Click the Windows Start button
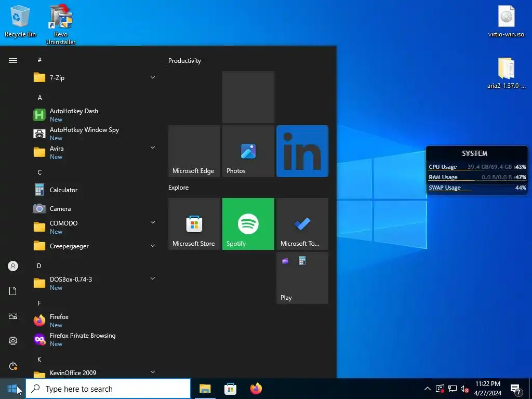 (x=12, y=389)
